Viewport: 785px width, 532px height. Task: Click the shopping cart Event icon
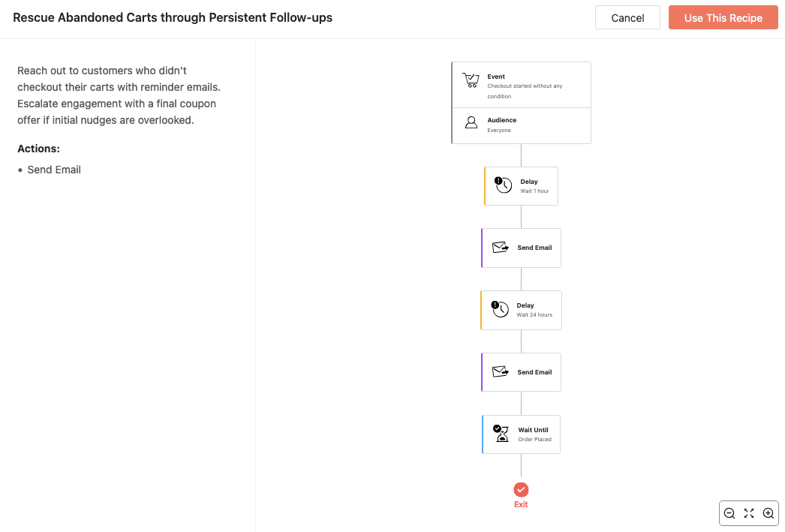(x=471, y=81)
